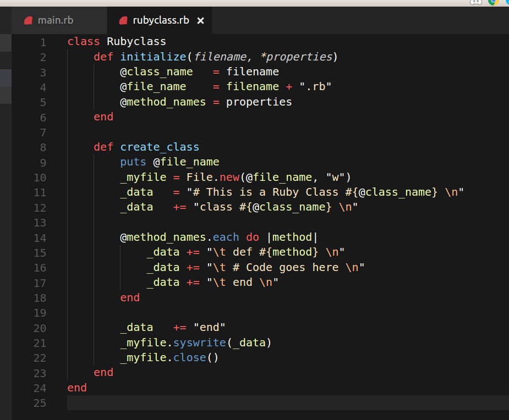The height and width of the screenshot is (420, 509).
Task: Place cursor on empty line 25
Action: 288,403
